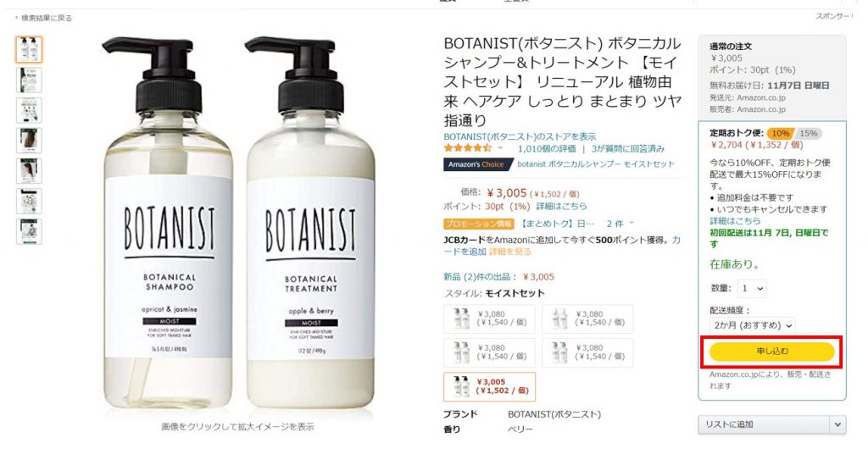Open the 配送頻度 2か月 frequency dropdown
This screenshot has height=454, width=868.
click(x=753, y=325)
